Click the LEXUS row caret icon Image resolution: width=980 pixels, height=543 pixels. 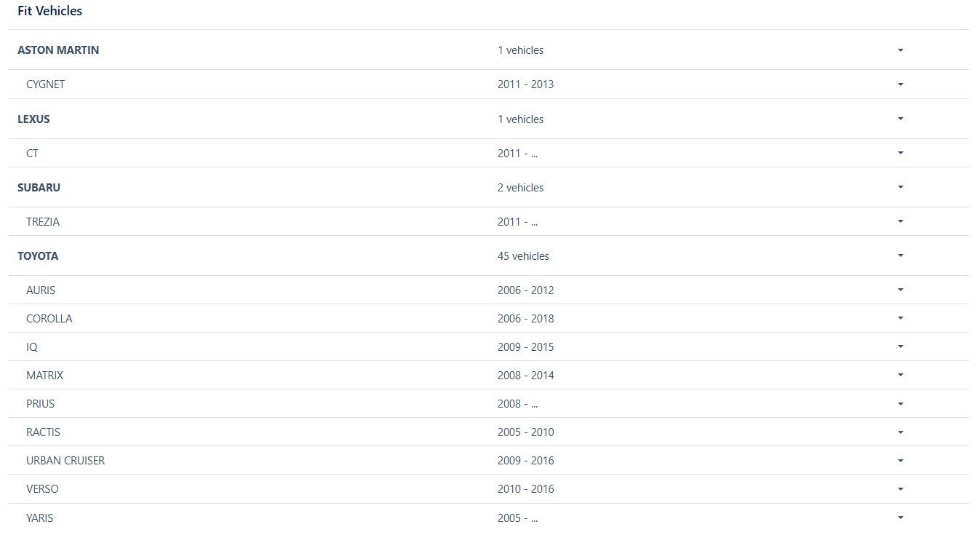point(900,119)
